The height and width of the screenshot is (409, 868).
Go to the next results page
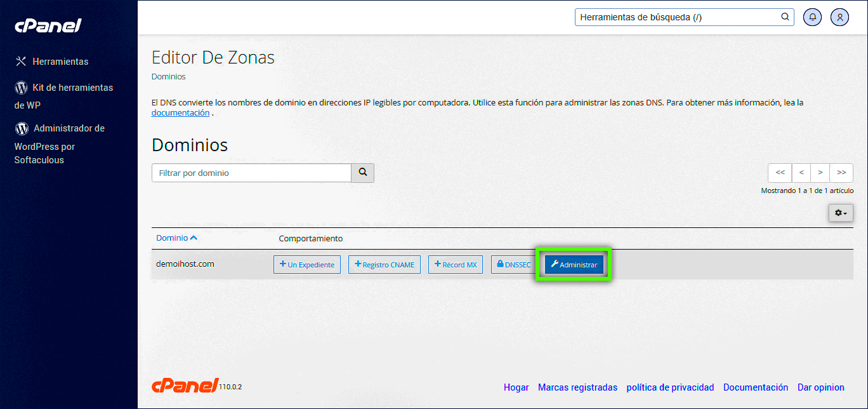(820, 173)
